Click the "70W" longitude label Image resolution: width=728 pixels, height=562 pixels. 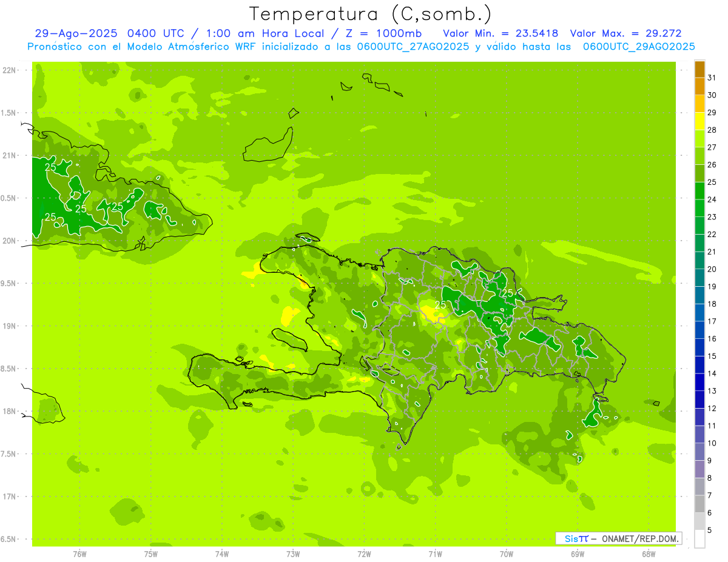pyautogui.click(x=507, y=554)
